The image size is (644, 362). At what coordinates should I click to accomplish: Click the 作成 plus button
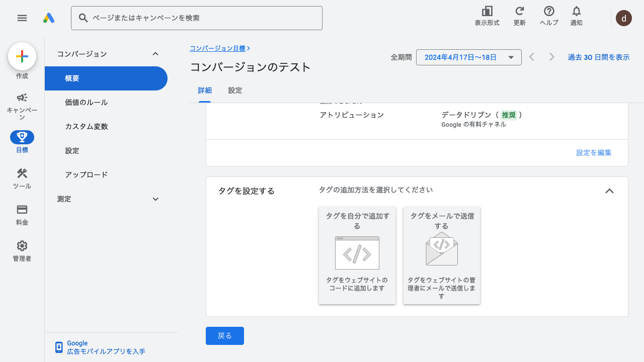pos(22,56)
